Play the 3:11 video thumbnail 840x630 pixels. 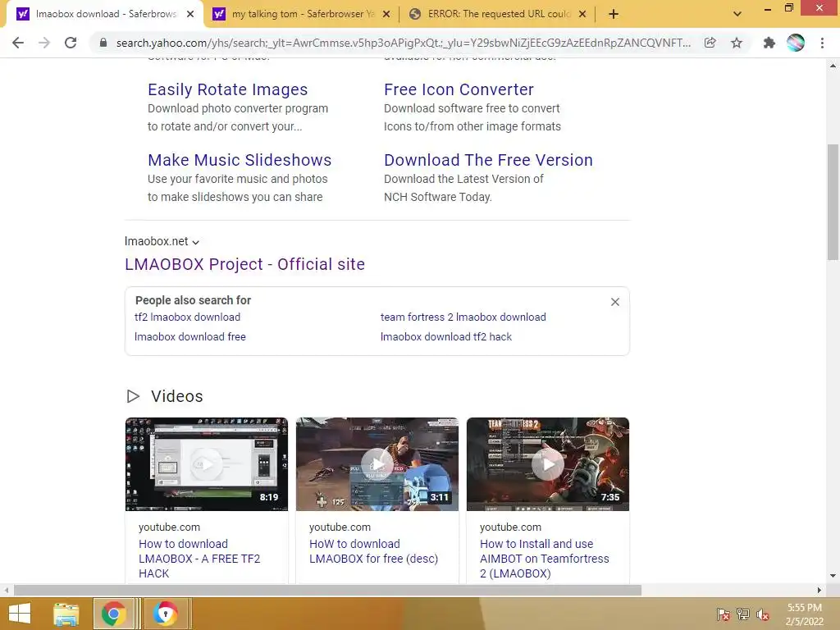pyautogui.click(x=377, y=464)
